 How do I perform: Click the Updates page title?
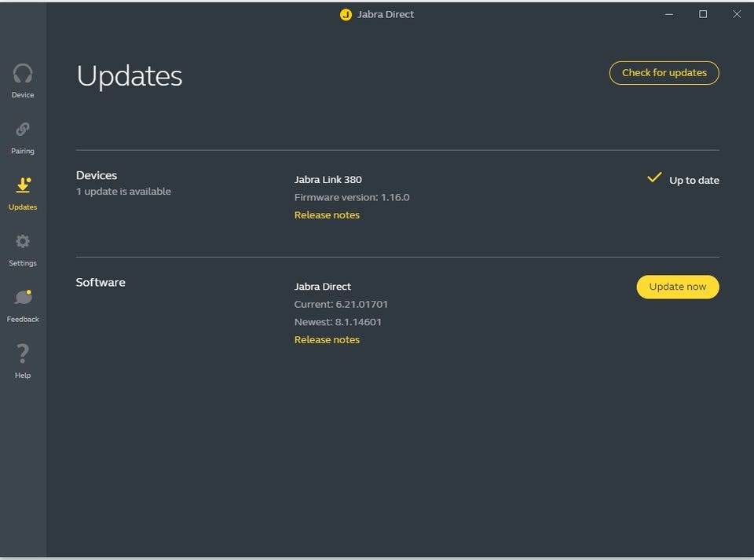(x=130, y=75)
